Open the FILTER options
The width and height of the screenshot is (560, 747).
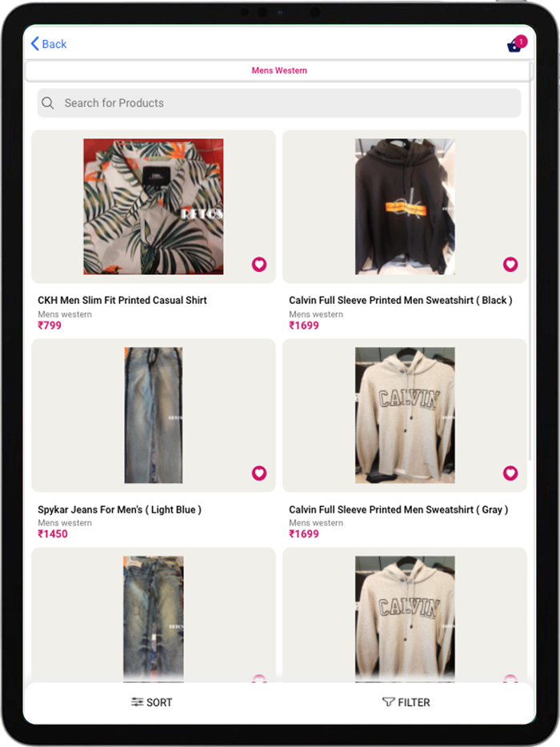pyautogui.click(x=406, y=702)
